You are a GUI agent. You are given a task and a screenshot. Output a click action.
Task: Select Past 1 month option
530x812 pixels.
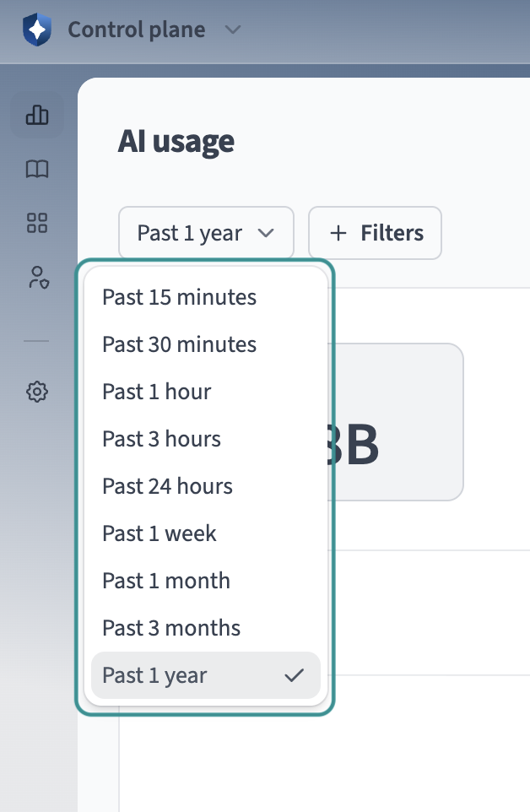pos(206,581)
